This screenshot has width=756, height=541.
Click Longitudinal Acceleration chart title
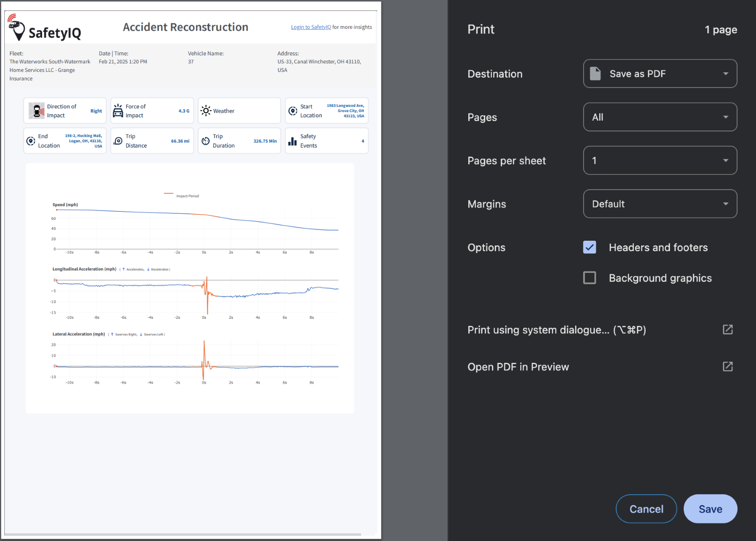(84, 269)
